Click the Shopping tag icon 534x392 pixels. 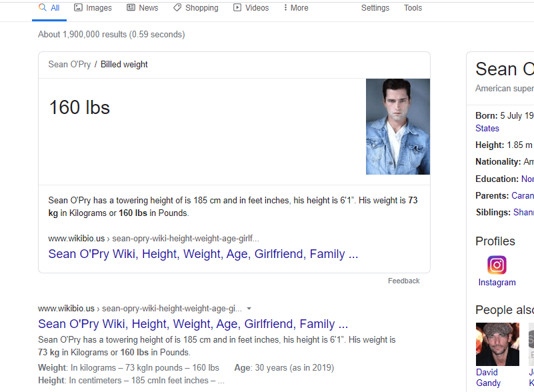(x=177, y=7)
